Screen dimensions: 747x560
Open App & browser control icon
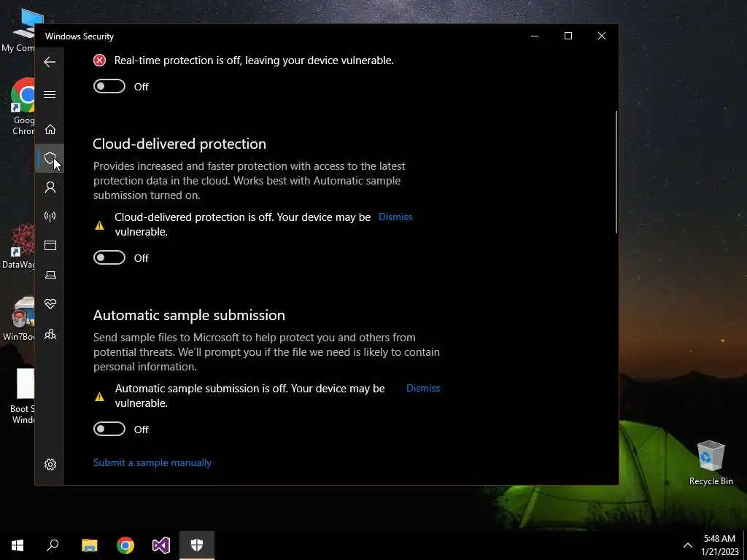[50, 246]
